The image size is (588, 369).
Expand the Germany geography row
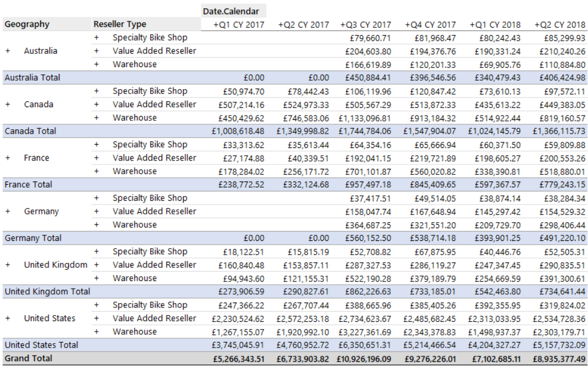8,211
